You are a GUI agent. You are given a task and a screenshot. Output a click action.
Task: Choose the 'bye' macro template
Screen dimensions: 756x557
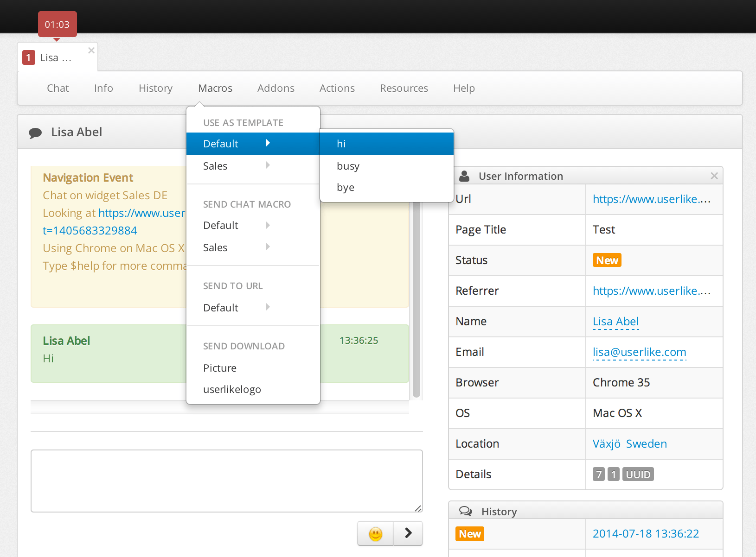coord(346,188)
